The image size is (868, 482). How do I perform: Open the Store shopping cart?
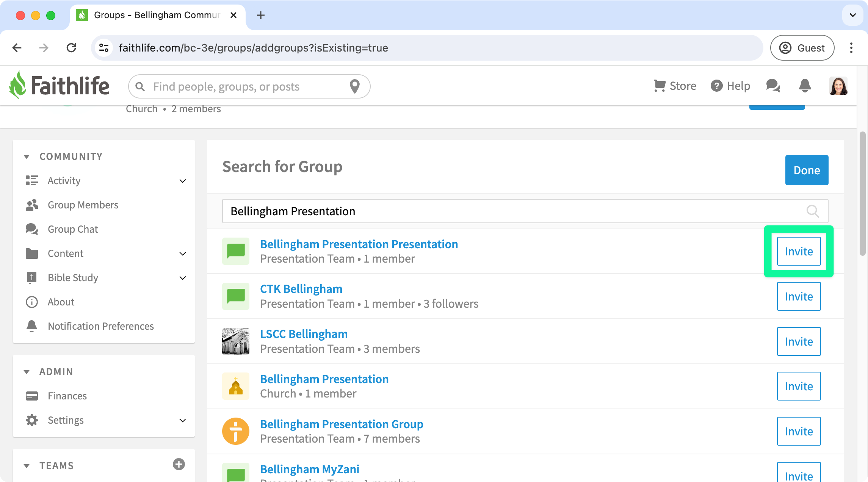click(660, 86)
